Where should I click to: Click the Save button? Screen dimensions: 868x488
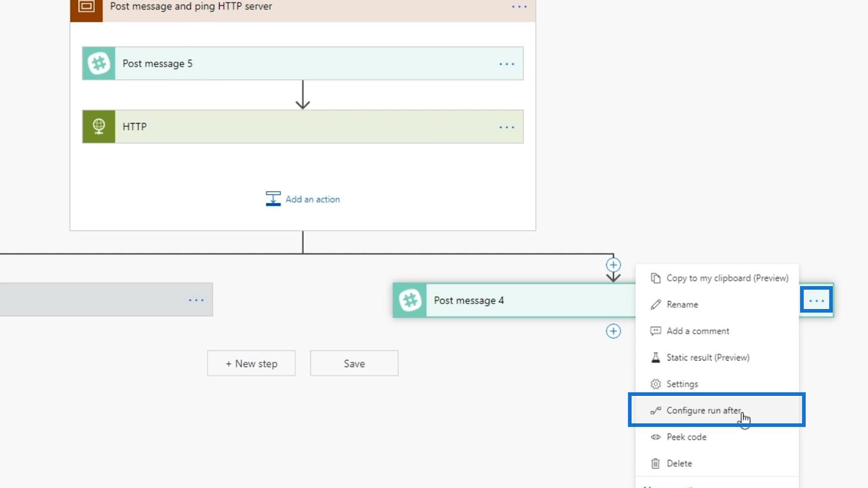(354, 363)
